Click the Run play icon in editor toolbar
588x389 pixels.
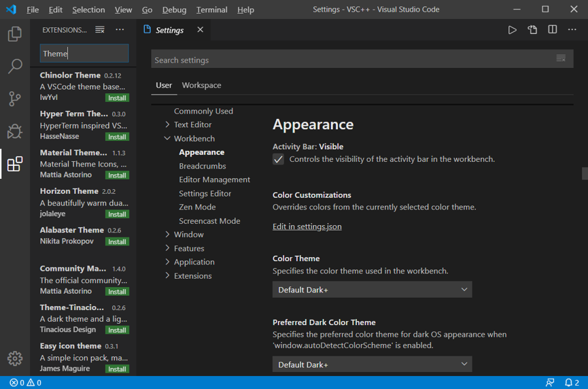click(x=512, y=30)
